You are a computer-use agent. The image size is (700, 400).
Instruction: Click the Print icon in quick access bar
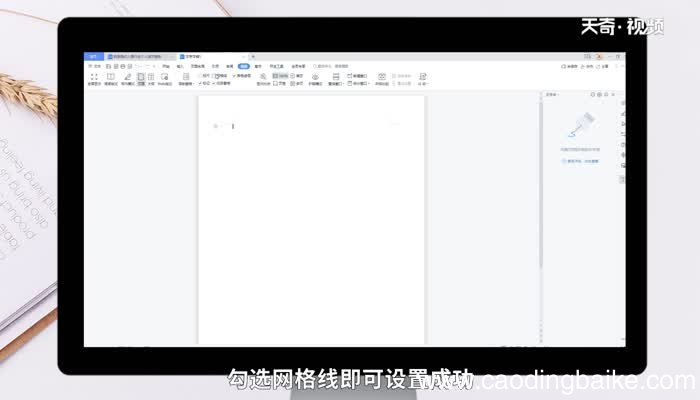click(123, 66)
